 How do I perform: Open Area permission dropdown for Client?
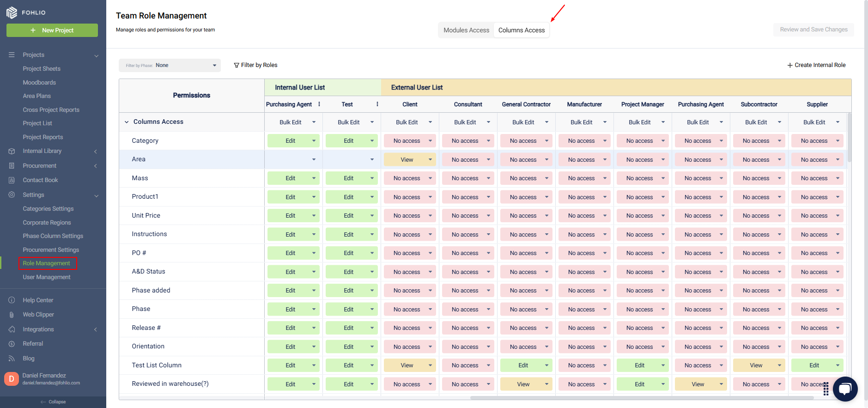pyautogui.click(x=410, y=160)
